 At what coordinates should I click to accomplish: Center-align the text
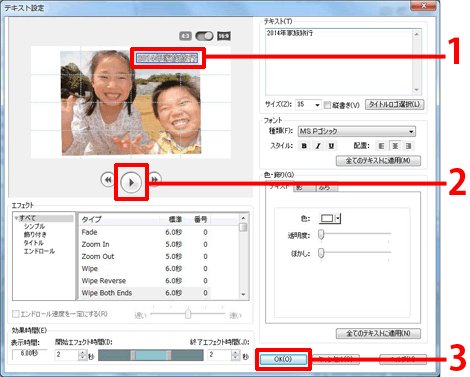coord(395,146)
